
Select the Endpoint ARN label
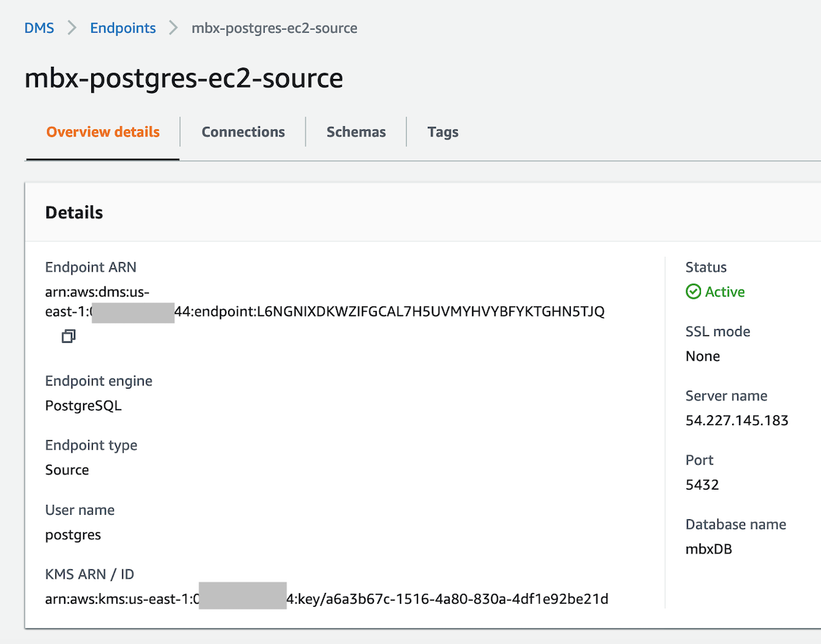90,267
